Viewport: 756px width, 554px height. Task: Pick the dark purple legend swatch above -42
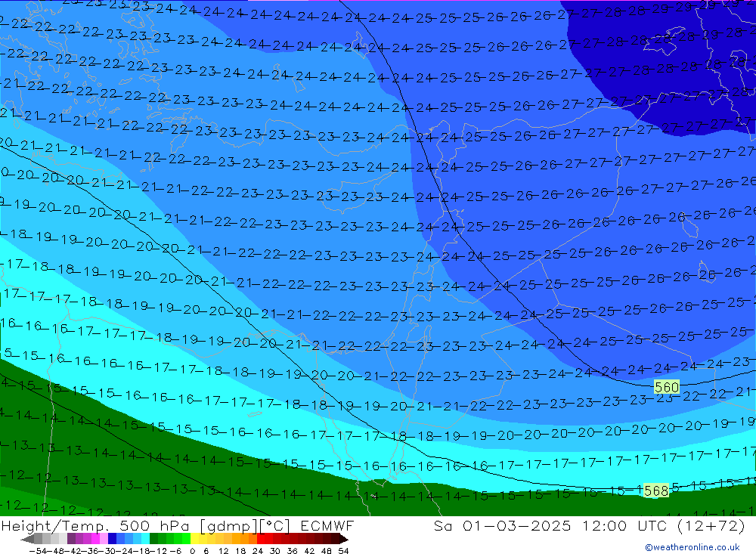71,539
